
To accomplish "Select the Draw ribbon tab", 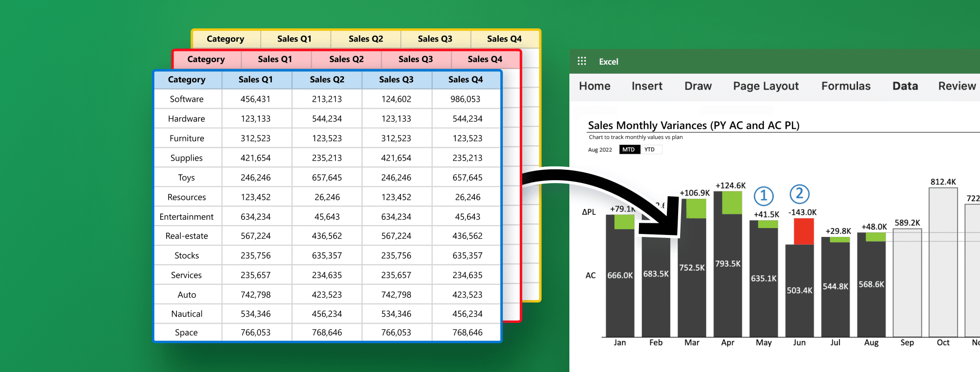I will click(698, 86).
